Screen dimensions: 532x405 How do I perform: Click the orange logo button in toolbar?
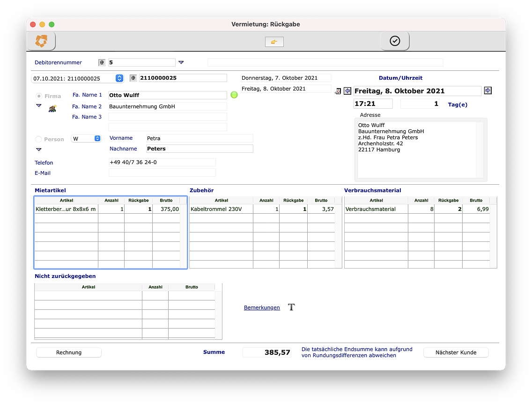point(41,41)
